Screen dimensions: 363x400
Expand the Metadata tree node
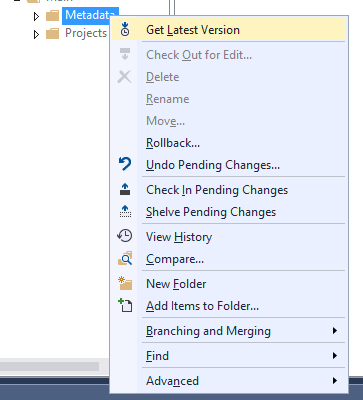pos(36,16)
